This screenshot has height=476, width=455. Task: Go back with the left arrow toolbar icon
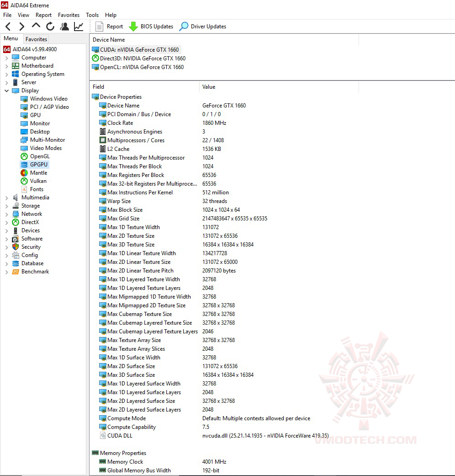pyautogui.click(x=8, y=27)
